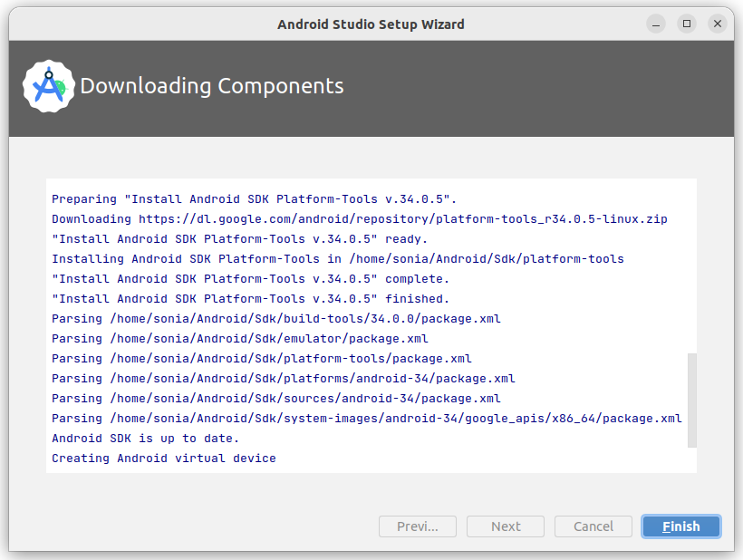Click the log line ending in 'ready.'

[240, 239]
